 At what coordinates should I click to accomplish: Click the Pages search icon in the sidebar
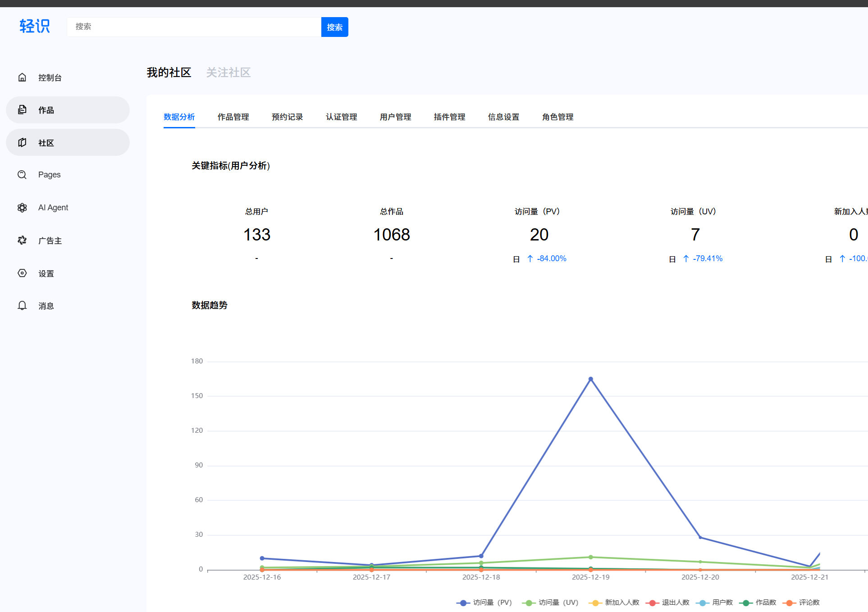pyautogui.click(x=22, y=175)
